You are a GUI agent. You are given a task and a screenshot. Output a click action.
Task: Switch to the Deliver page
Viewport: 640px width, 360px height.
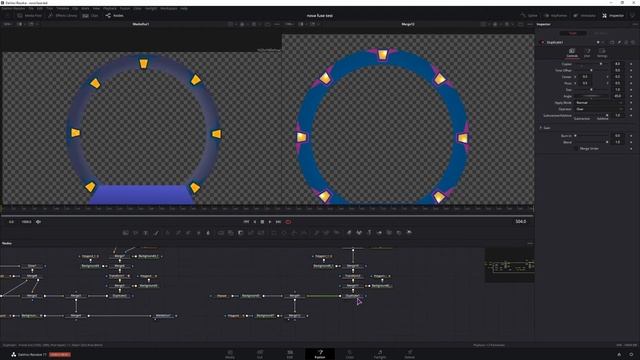click(x=410, y=354)
